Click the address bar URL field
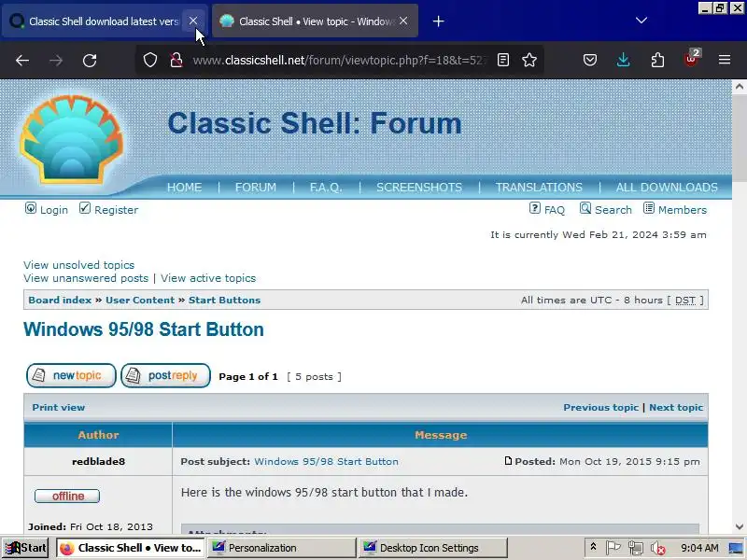The width and height of the screenshot is (747, 560). (x=340, y=60)
